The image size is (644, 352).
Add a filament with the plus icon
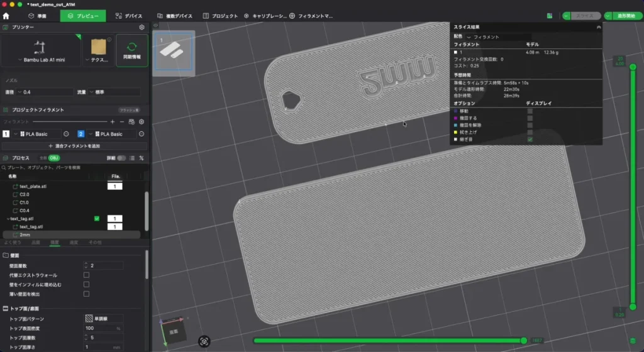113,122
